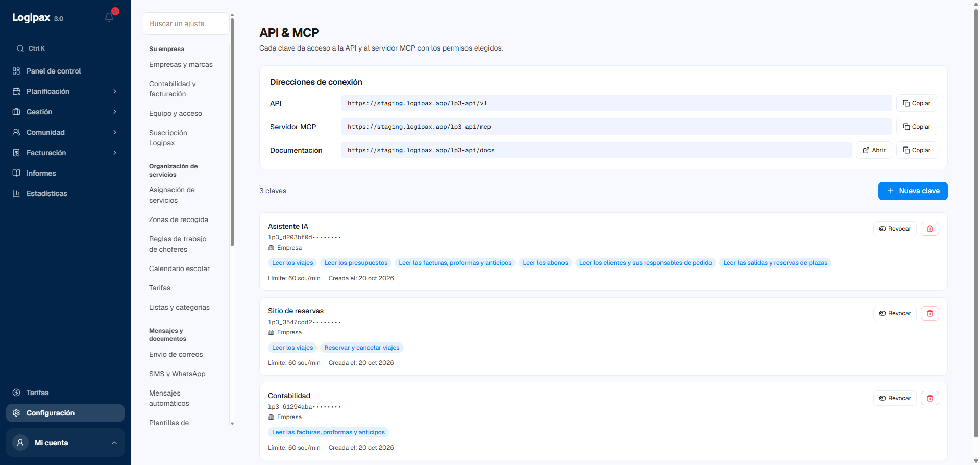Screen dimensions: 980x465
Task: Open Empresas y marcas settings
Action: (x=181, y=65)
